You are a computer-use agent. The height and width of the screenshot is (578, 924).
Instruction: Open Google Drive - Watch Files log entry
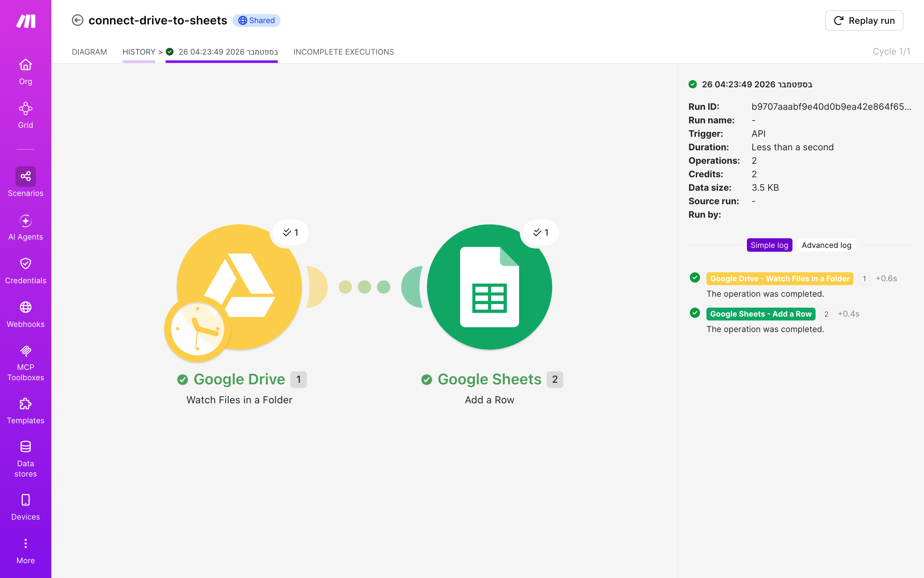[x=780, y=279]
